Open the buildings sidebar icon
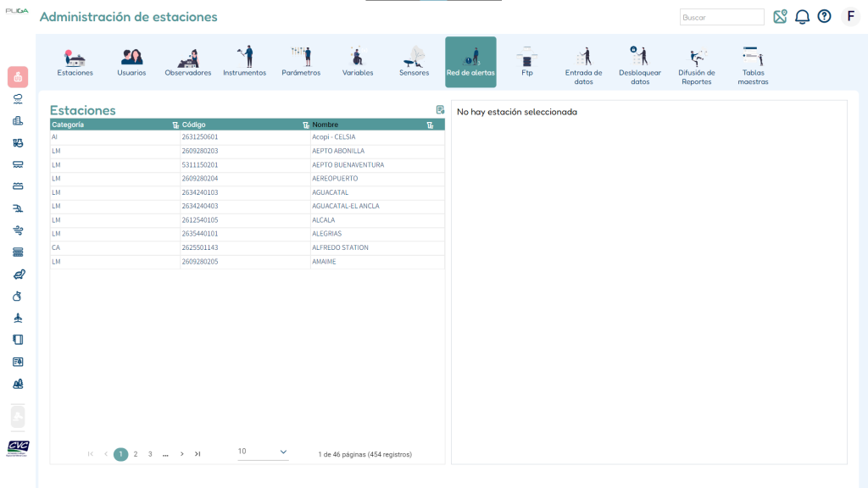 18,120
